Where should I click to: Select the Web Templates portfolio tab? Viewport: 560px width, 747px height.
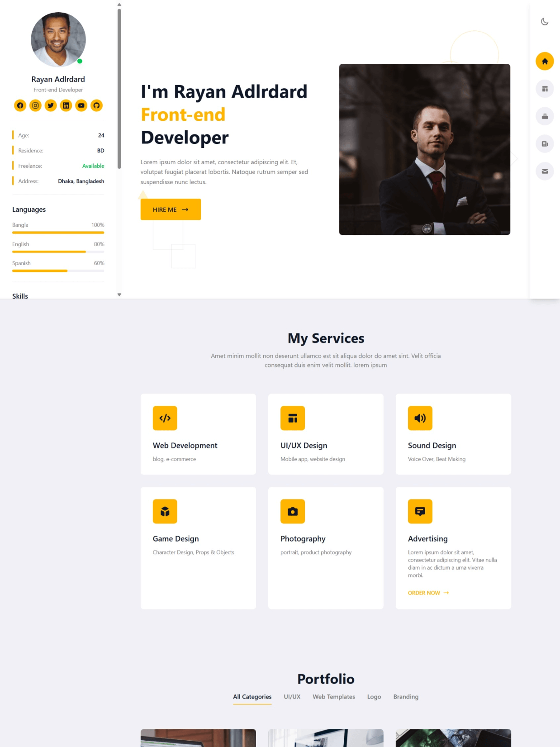pyautogui.click(x=334, y=697)
